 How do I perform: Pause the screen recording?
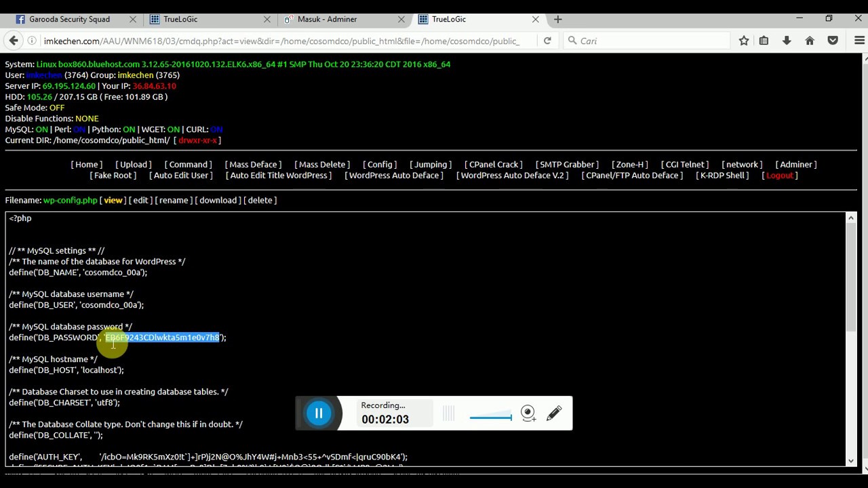point(319,413)
